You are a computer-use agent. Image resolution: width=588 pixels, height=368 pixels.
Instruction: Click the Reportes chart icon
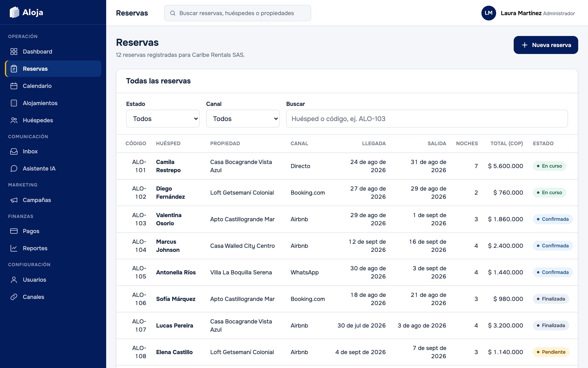click(x=14, y=248)
